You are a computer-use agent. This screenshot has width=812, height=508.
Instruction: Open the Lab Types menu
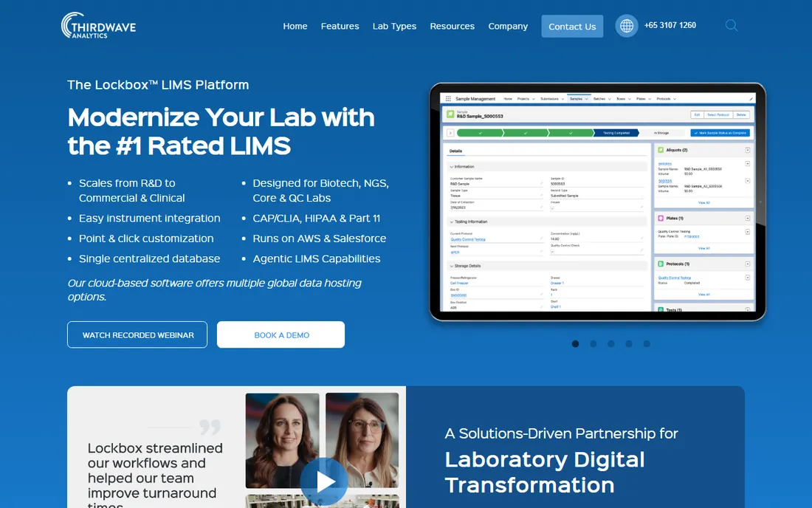[x=394, y=26]
